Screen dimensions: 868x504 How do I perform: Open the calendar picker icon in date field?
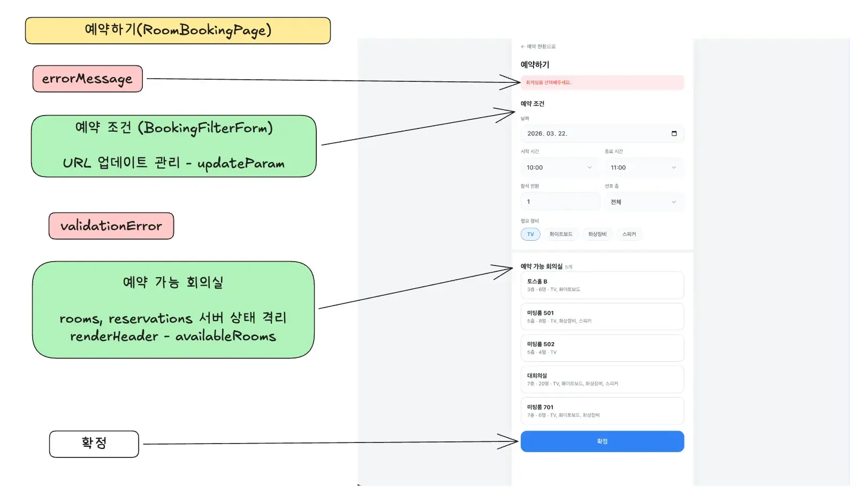[674, 134]
